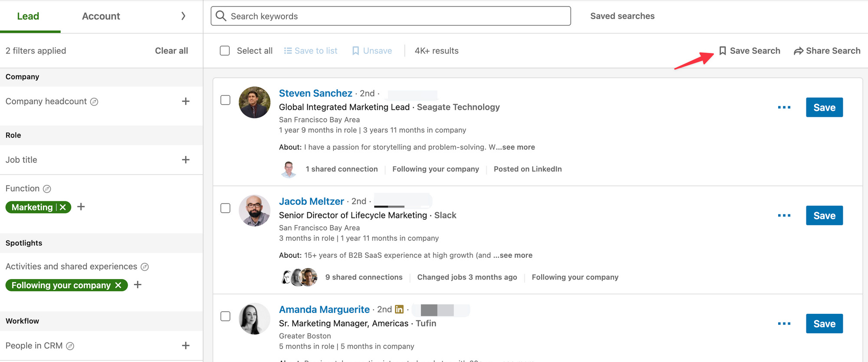Viewport: 868px width, 362px height.
Task: Click the Save Search bookmark icon
Action: (723, 51)
